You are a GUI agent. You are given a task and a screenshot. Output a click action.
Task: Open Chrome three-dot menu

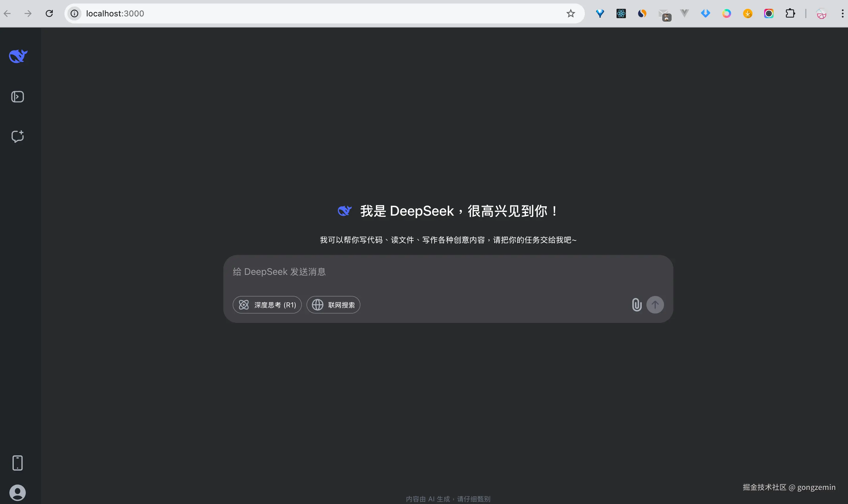[842, 13]
